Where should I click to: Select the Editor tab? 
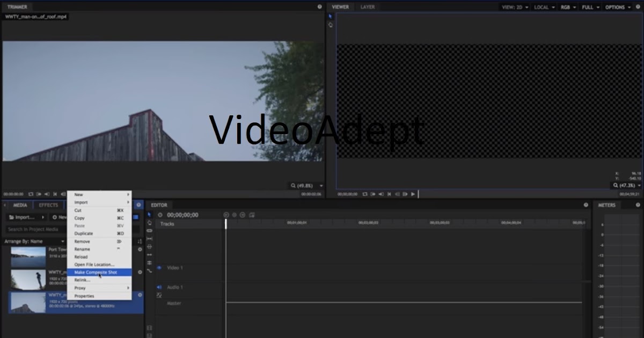coord(159,205)
